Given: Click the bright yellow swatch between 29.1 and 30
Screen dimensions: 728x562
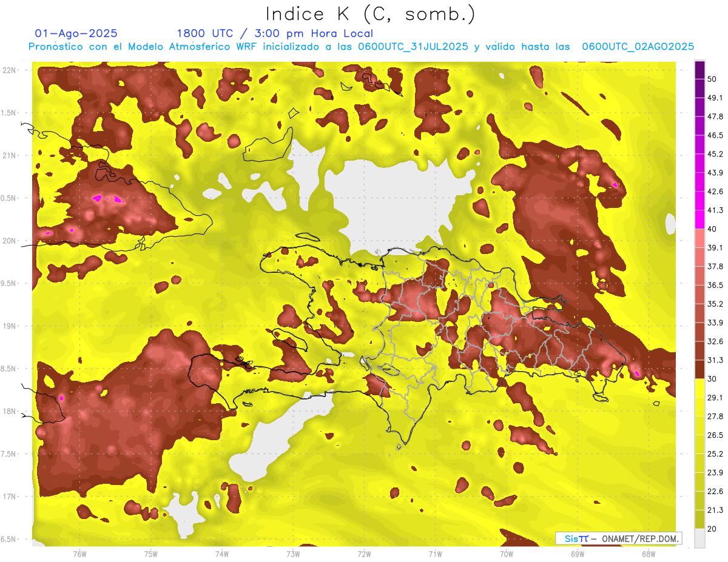Looking at the screenshot, I should click(699, 388).
